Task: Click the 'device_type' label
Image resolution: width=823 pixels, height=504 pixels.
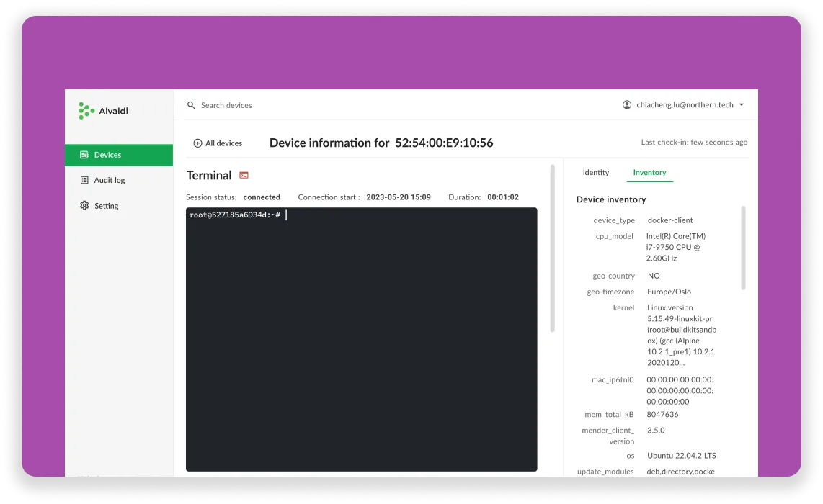Action: 614,220
